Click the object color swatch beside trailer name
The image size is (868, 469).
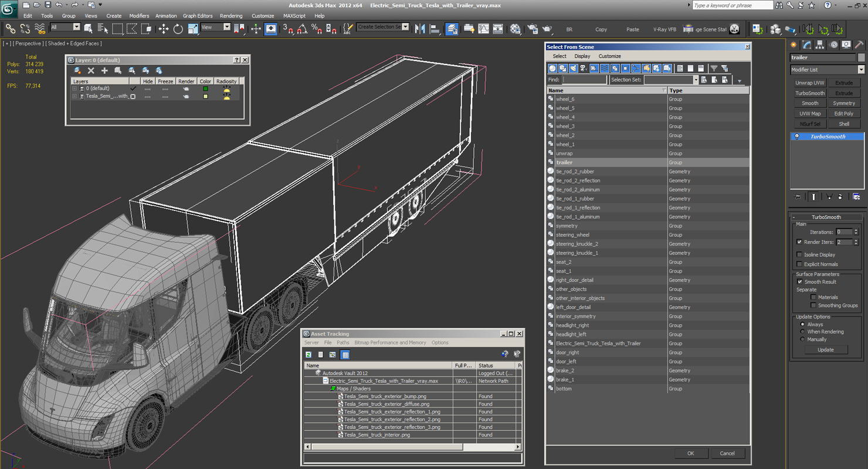point(861,57)
